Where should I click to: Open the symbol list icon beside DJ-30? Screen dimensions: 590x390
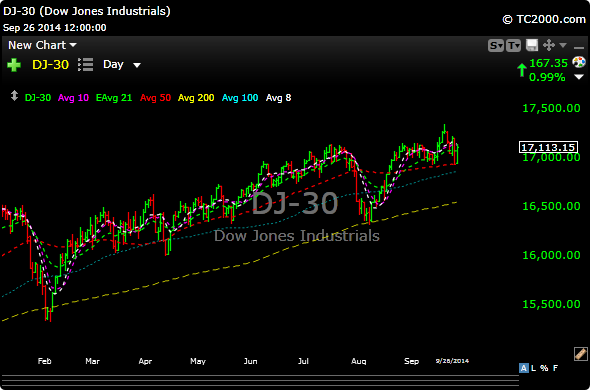[x=85, y=65]
